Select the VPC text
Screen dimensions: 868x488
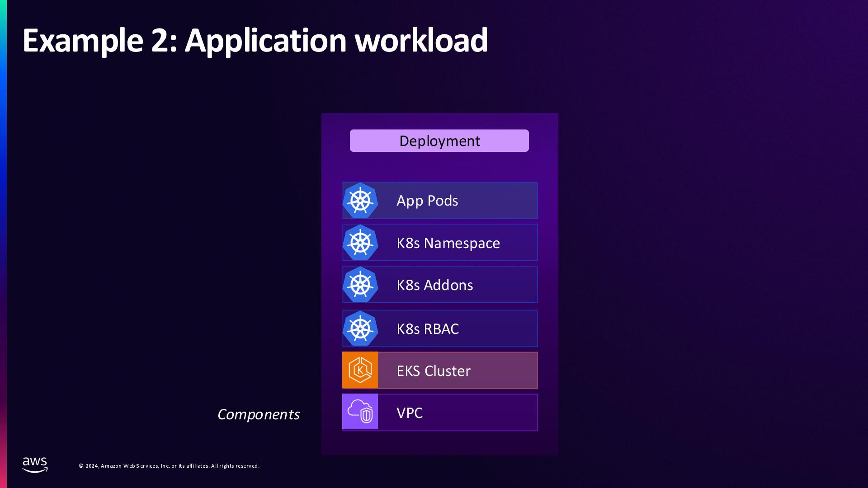coord(410,413)
